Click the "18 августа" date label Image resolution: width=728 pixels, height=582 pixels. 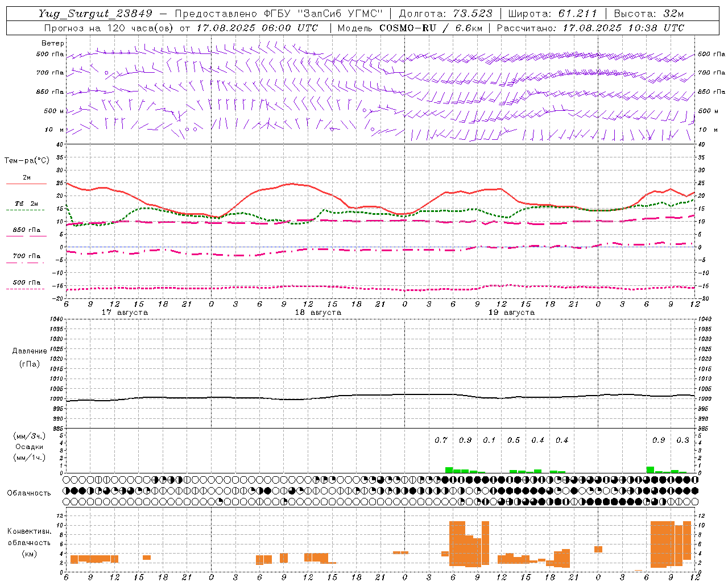coord(318,313)
